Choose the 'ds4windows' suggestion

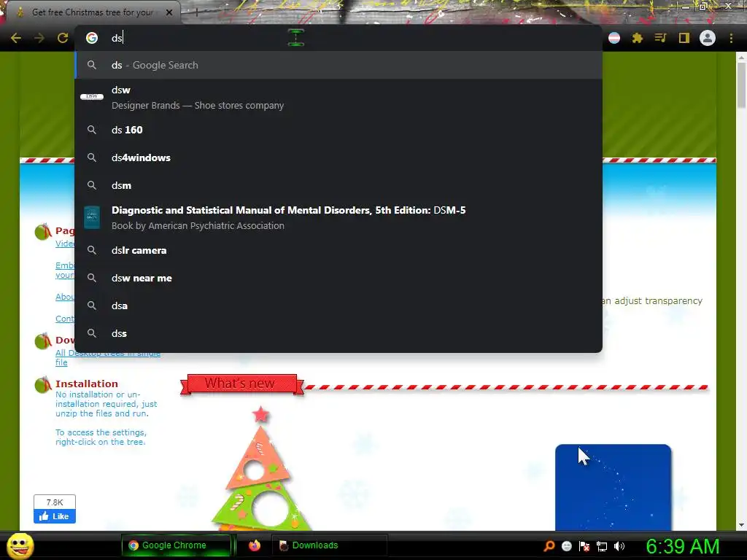coord(338,157)
